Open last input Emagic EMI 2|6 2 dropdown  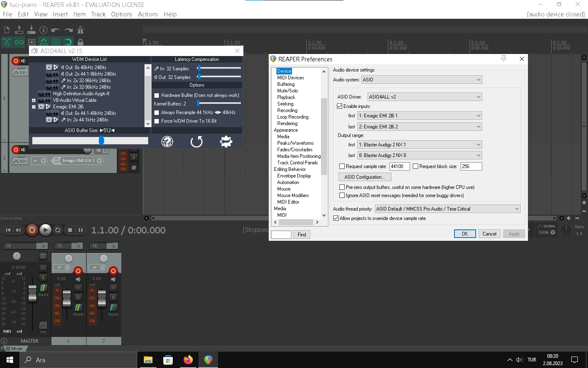click(420, 127)
